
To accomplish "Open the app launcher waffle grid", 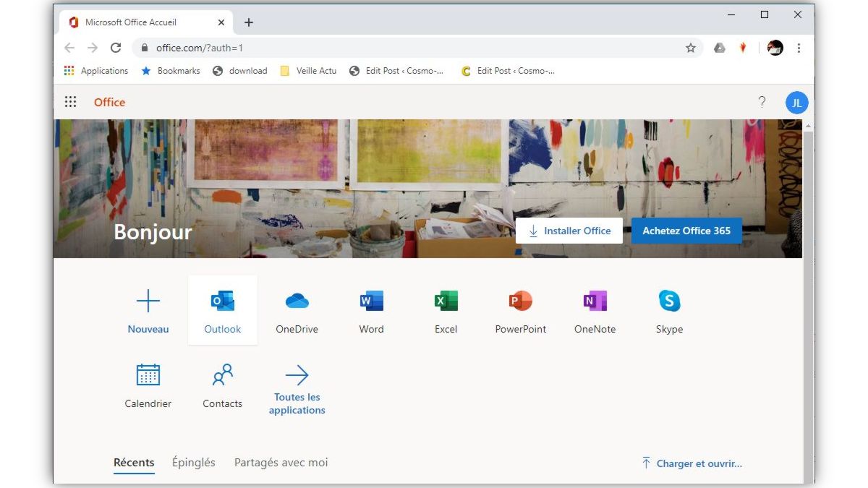I will coord(70,102).
